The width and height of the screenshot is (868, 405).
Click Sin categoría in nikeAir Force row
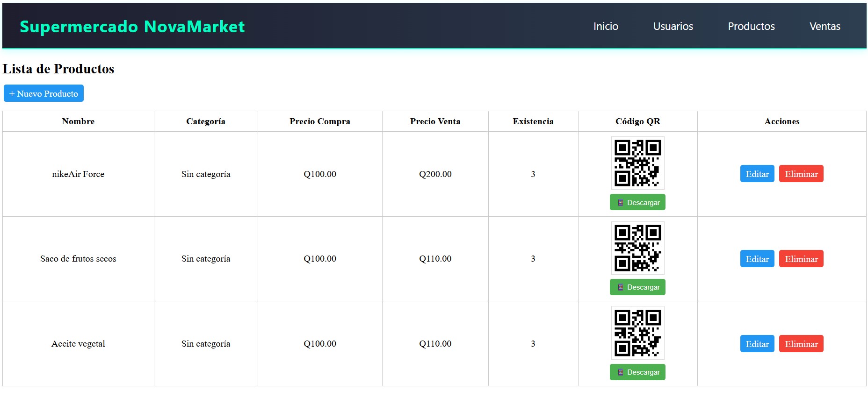[x=206, y=174]
